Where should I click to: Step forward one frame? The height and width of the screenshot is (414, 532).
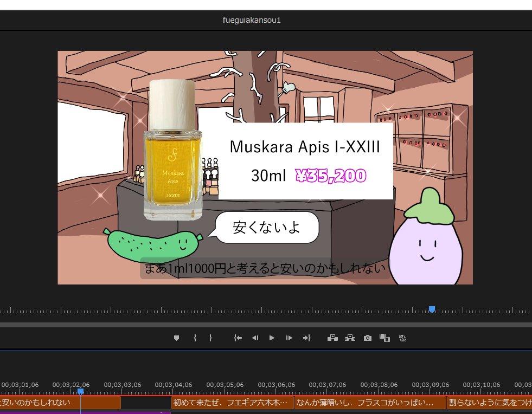coord(289,338)
